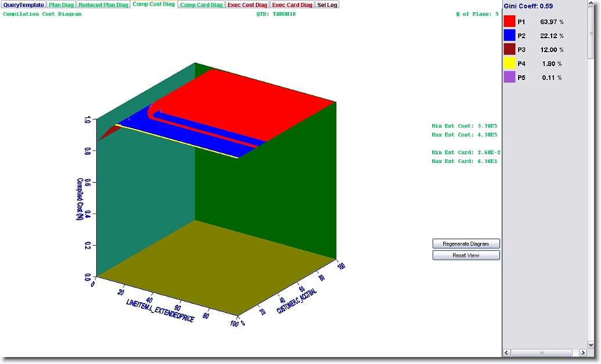This screenshot has height=364, width=601.
Task: View the Sel Log tab
Action: [327, 5]
